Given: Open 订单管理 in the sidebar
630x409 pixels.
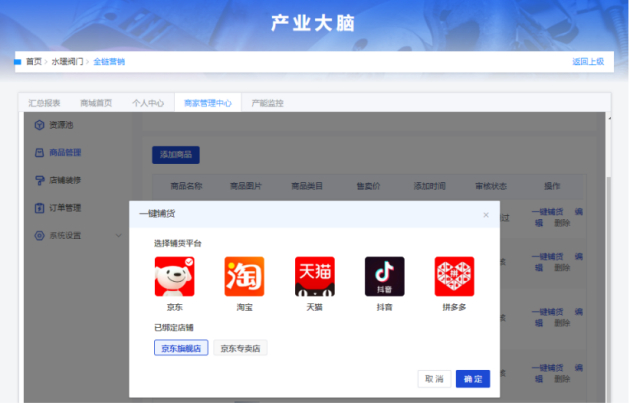Looking at the screenshot, I should 65,208.
